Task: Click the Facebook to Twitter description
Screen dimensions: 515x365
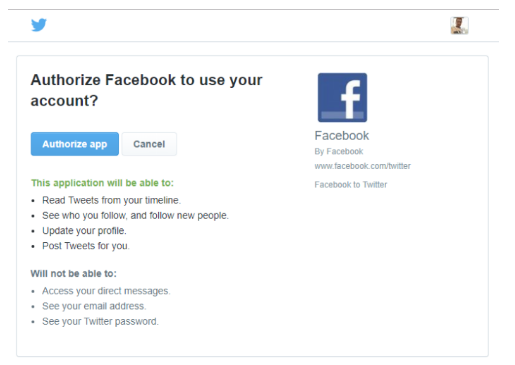Action: pos(351,185)
